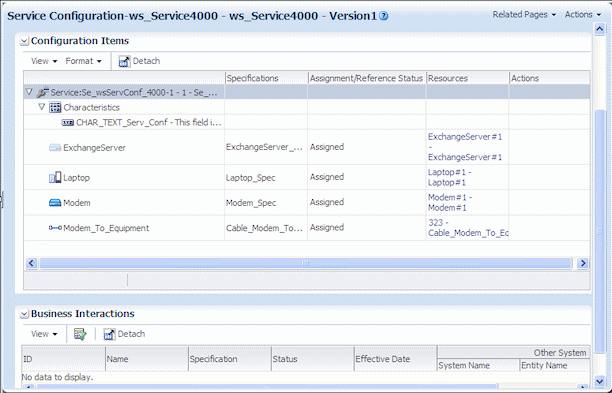Collapse the Service:Se_wsServConf_4000-1 tree node
The height and width of the screenshot is (393, 612).
29,92
